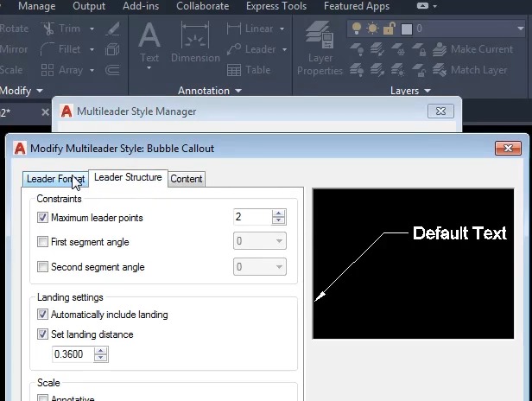Select the Array tool icon
The height and width of the screenshot is (401, 532).
(47, 70)
